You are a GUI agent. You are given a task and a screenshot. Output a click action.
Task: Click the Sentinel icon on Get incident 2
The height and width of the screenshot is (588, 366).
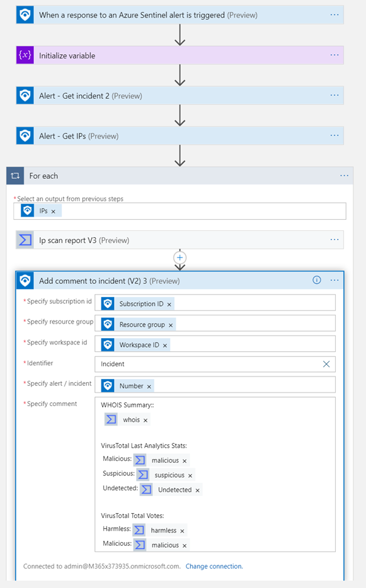pos(25,96)
